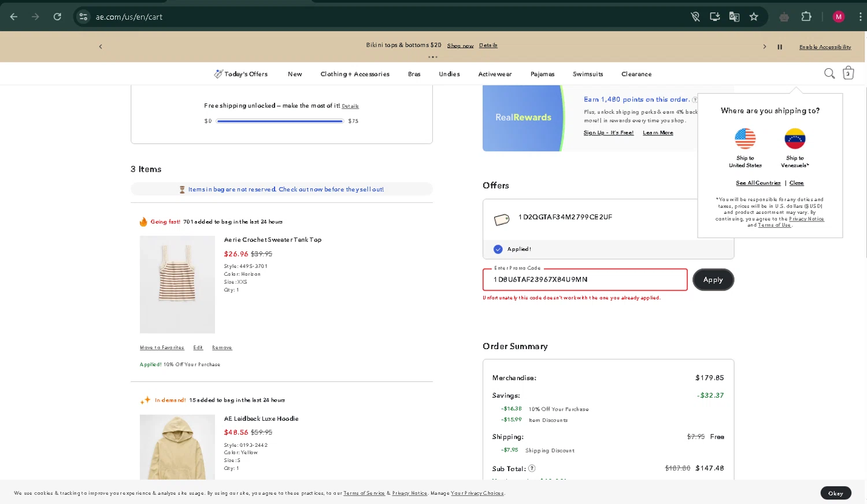Pause the promo banner carousel
The height and width of the screenshot is (504, 867).
click(780, 47)
